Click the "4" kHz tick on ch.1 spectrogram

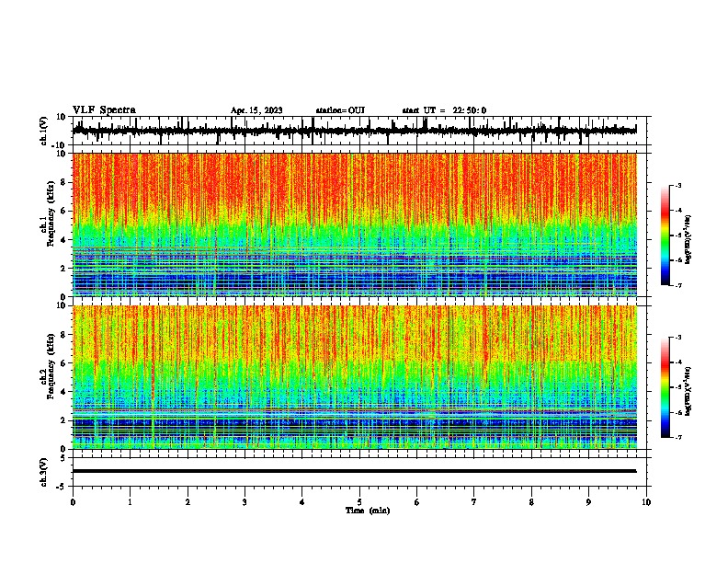pos(64,240)
